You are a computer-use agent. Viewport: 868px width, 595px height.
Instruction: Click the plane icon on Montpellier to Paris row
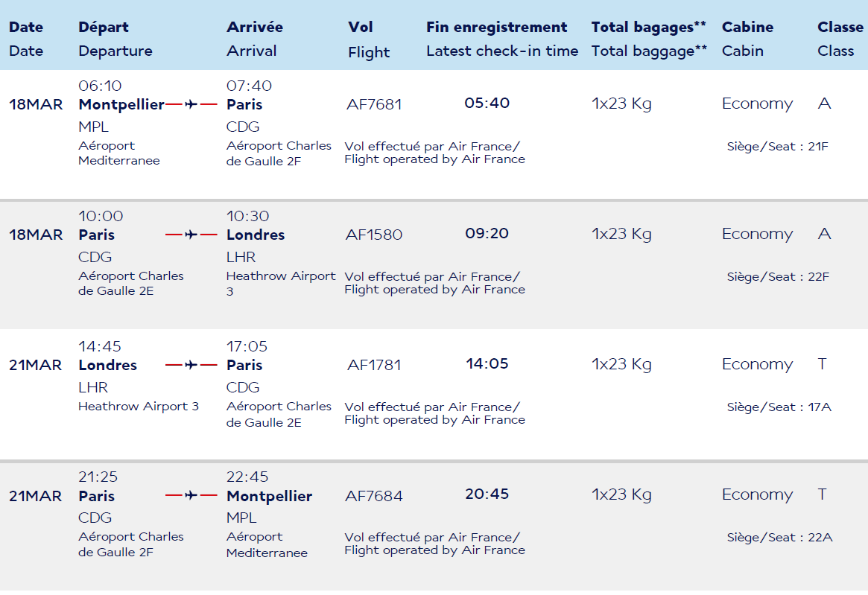pyautogui.click(x=191, y=104)
